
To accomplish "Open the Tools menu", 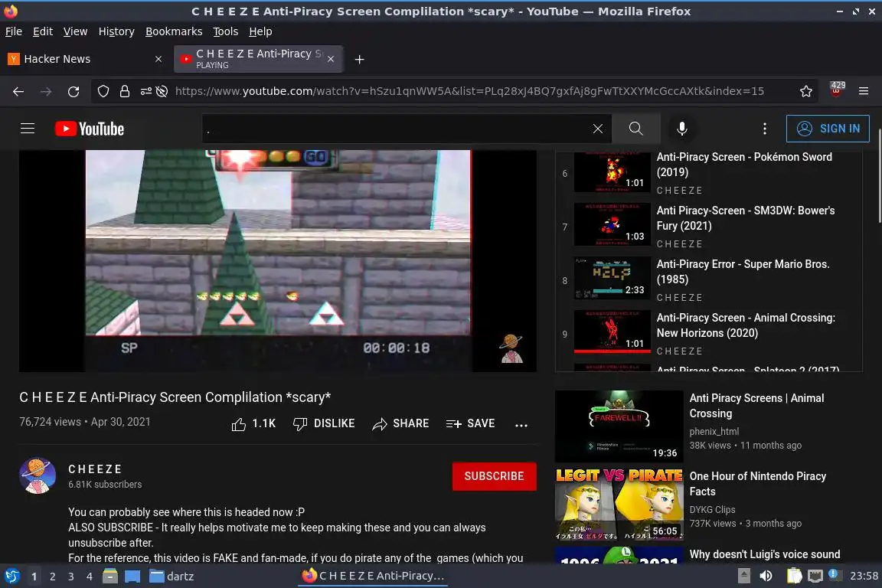I will (x=226, y=31).
